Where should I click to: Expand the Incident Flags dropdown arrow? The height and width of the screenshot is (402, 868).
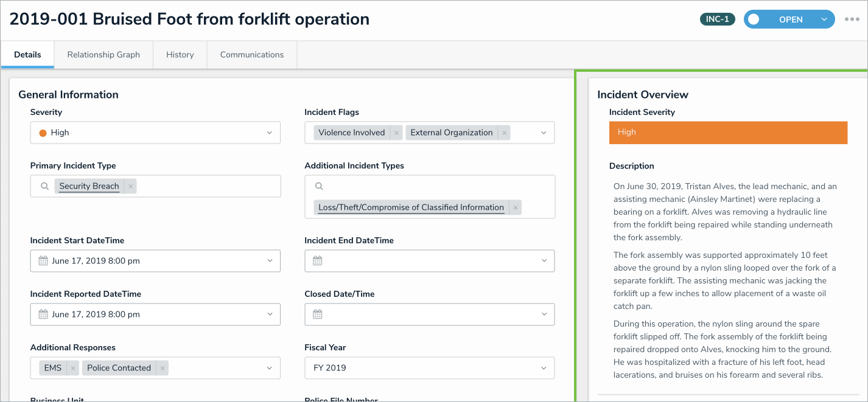pyautogui.click(x=544, y=133)
